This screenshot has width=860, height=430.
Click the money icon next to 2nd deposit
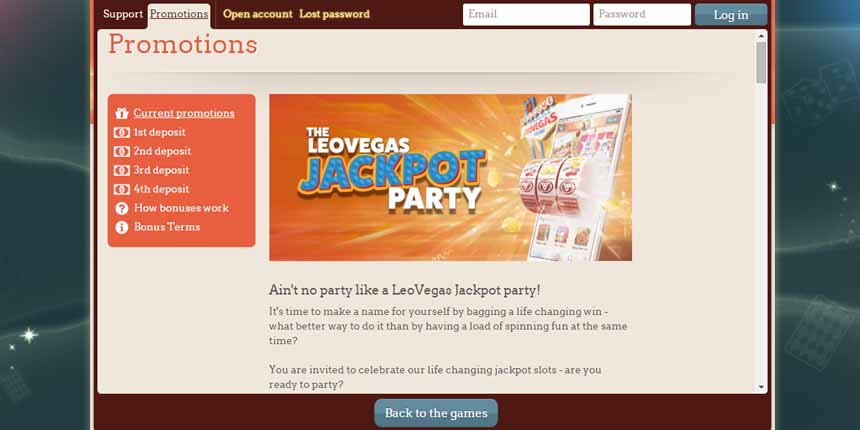point(122,151)
